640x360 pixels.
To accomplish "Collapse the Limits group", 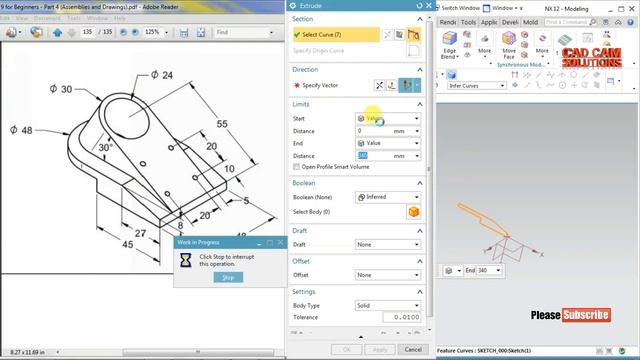I will 420,104.
